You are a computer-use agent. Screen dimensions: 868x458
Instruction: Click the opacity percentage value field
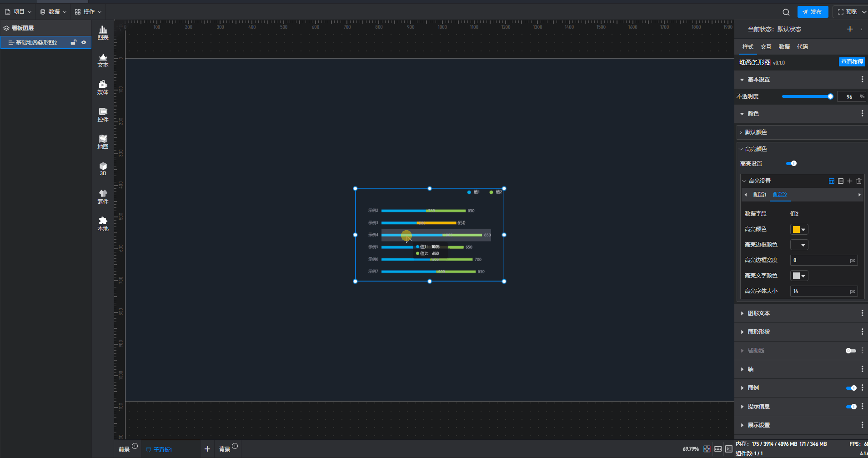[x=851, y=96]
